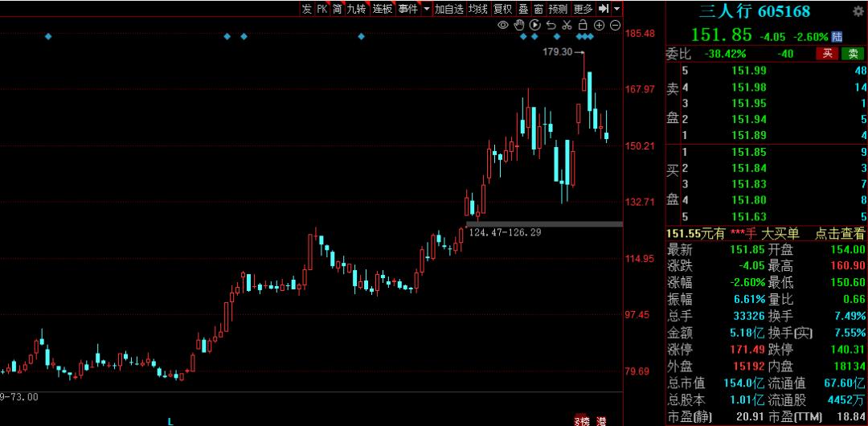Select the hand pan tool
868x426 pixels.
click(518, 25)
